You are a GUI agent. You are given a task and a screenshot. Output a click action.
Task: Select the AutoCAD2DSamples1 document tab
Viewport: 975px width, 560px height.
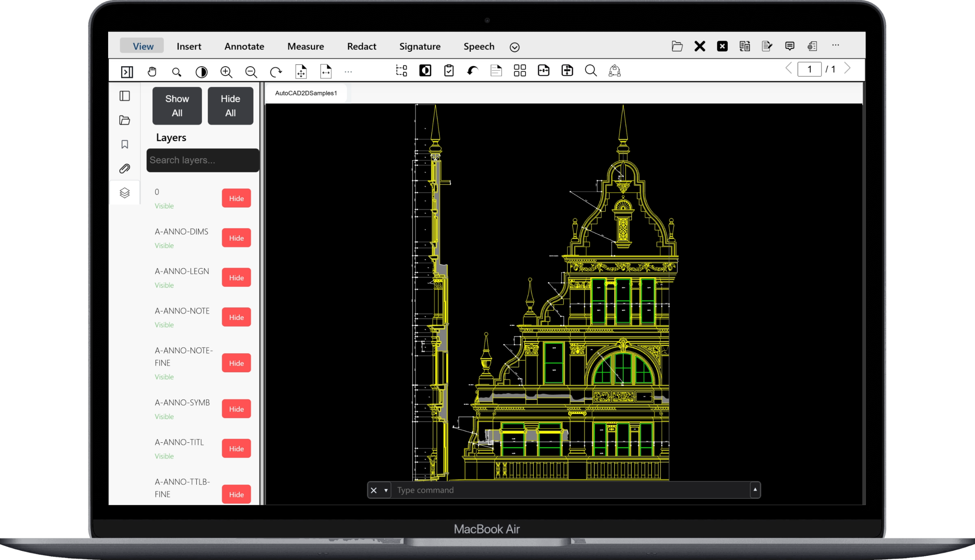[x=306, y=93]
